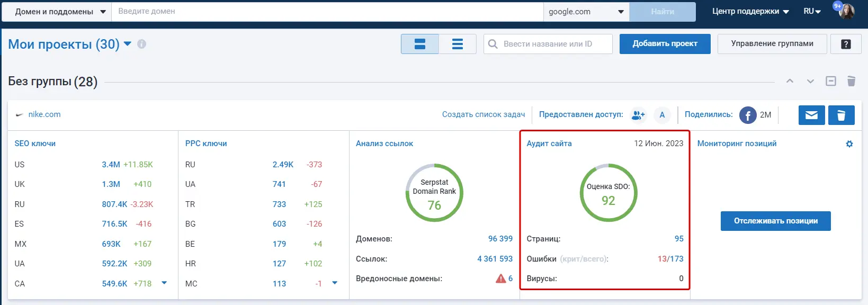Focus the Введите домен input field
Screen dimensions: 868x305
tap(327, 11)
